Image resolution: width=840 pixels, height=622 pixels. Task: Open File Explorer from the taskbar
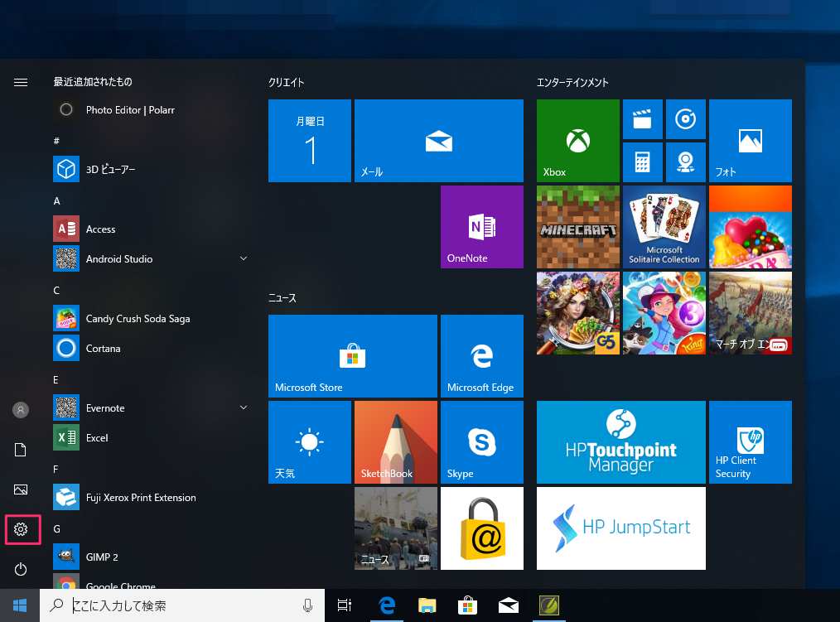tap(427, 606)
